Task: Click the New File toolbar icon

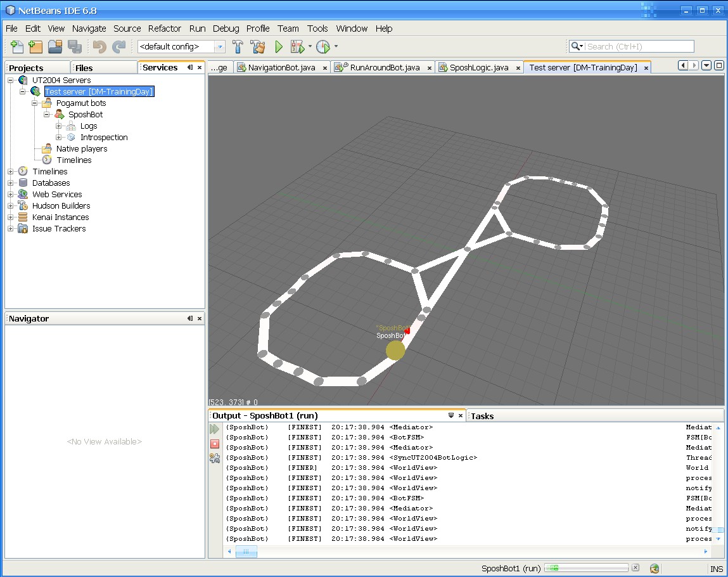Action: coord(17,46)
